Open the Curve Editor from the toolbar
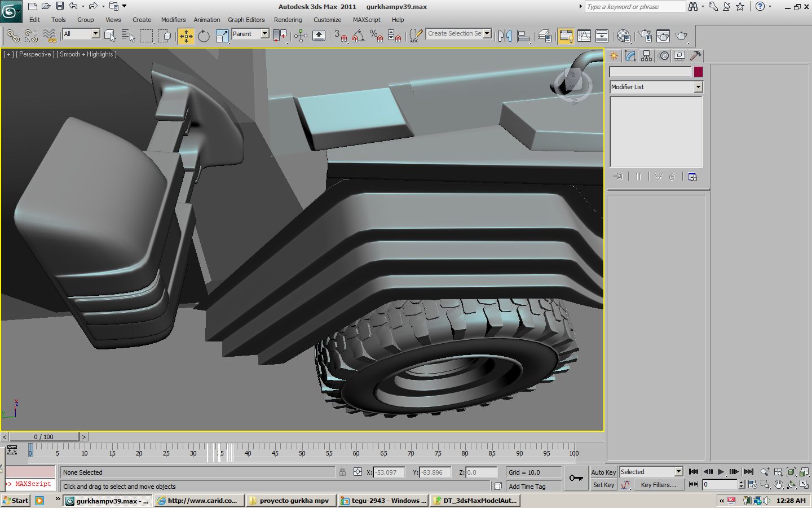Image resolution: width=812 pixels, height=508 pixels. point(584,36)
